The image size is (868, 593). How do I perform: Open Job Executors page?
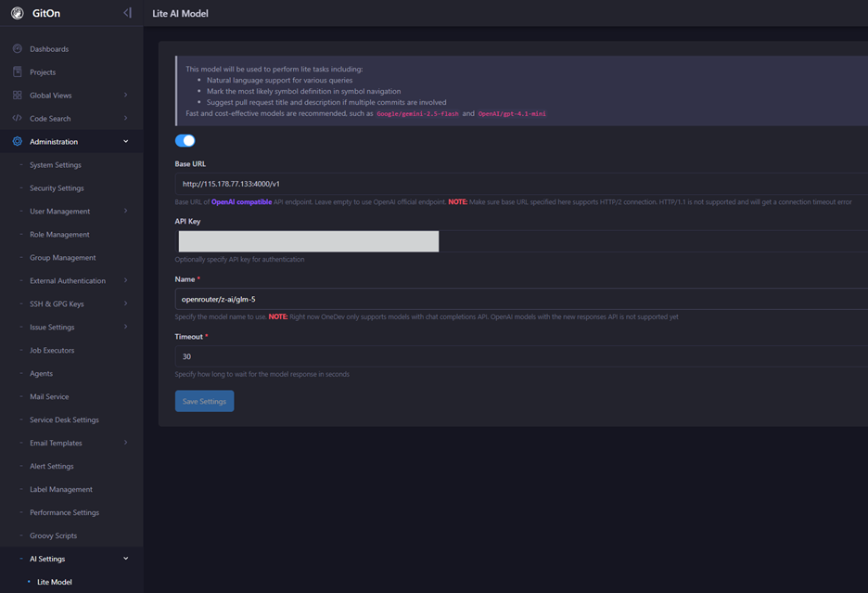52,351
